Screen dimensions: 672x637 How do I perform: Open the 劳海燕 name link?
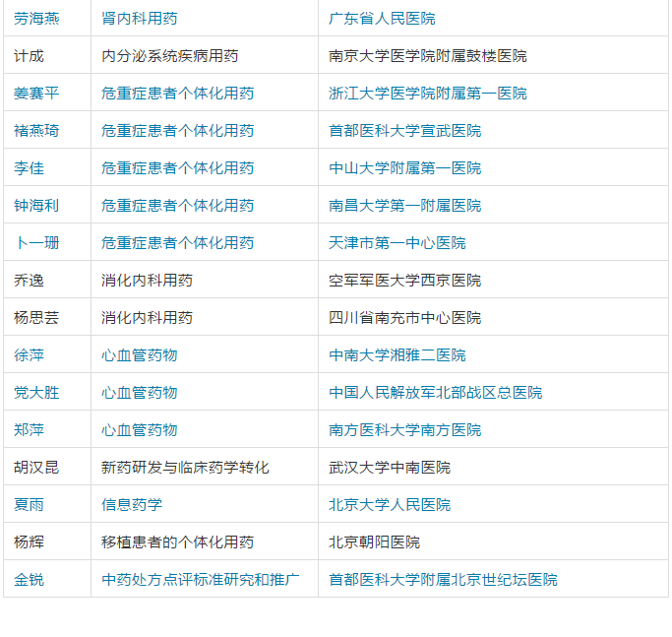click(36, 19)
